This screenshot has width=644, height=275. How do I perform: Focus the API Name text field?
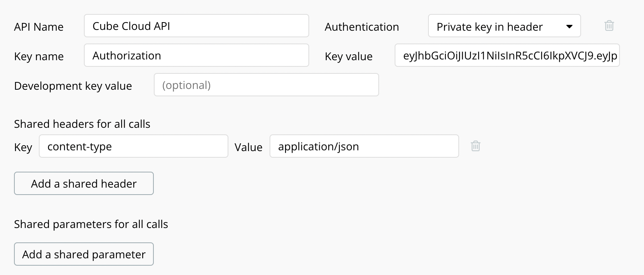[x=196, y=26]
